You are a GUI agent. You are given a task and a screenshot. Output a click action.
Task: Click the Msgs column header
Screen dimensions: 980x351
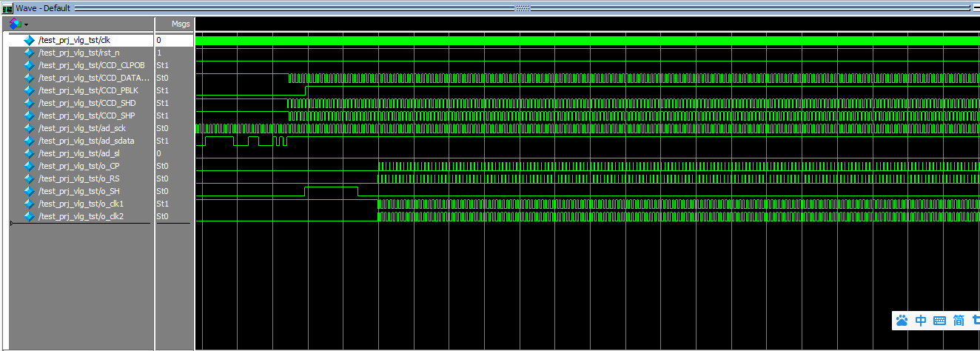tap(181, 24)
